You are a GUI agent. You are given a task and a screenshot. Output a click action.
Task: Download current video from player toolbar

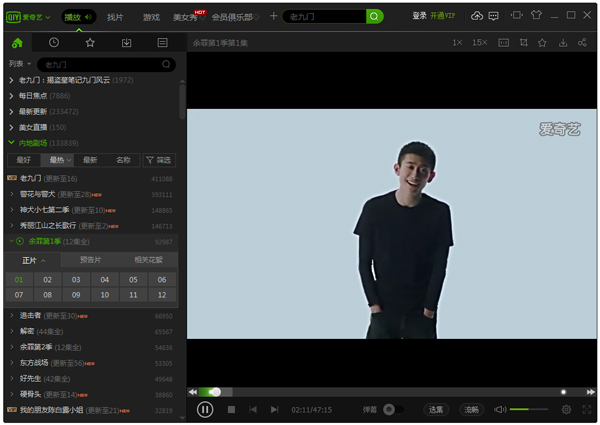563,42
